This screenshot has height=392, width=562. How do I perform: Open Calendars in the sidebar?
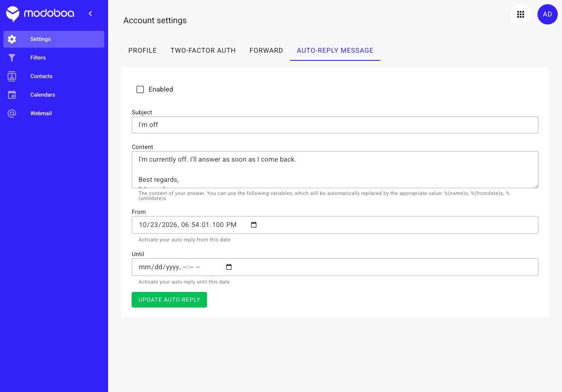click(54, 95)
